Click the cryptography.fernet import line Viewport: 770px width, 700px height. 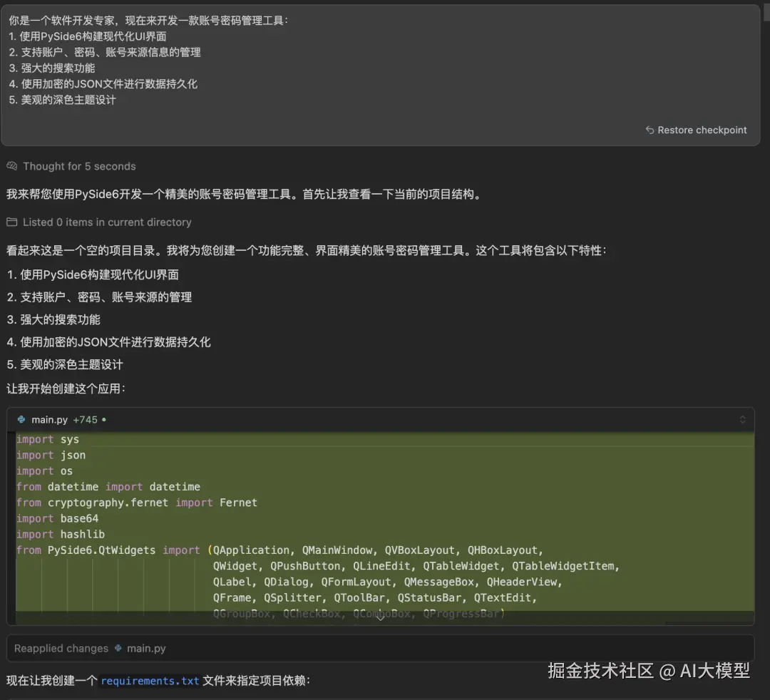tap(136, 503)
